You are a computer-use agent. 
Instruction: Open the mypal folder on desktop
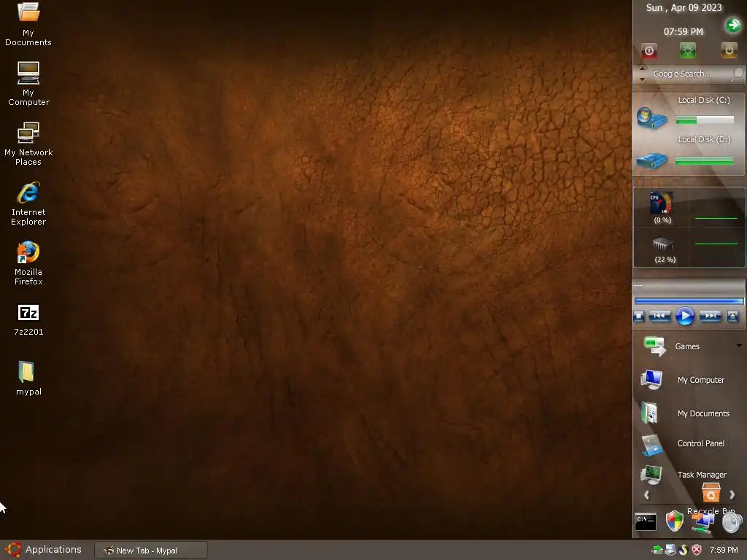pyautogui.click(x=28, y=378)
